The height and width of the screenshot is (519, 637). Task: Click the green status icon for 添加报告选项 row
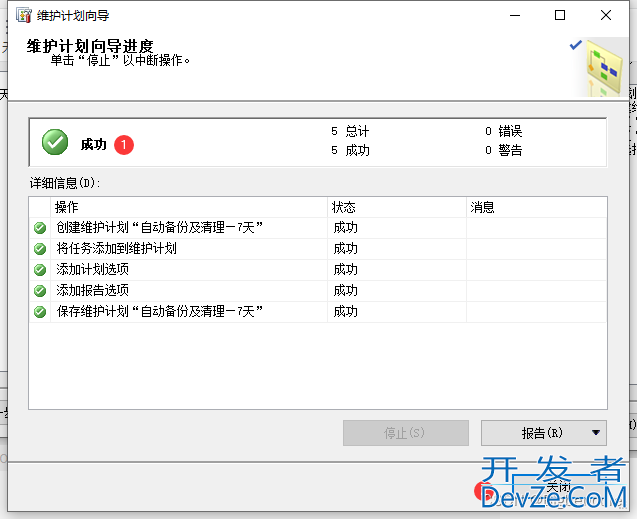[40, 291]
